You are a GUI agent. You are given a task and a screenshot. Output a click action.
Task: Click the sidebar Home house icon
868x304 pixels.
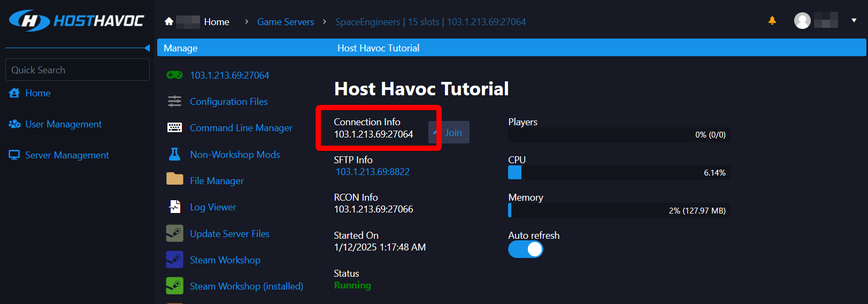tap(14, 93)
